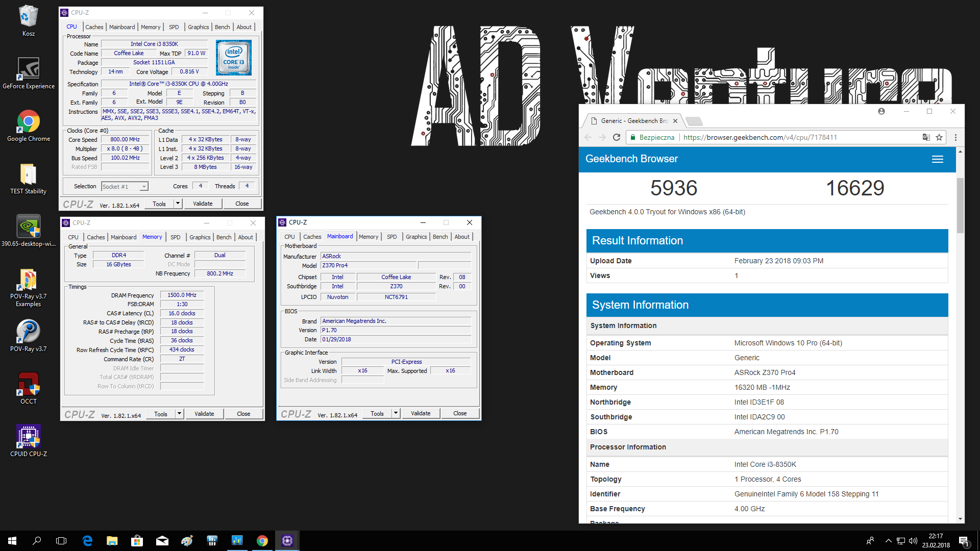The width and height of the screenshot is (980, 551).
Task: Open CPUID CPU-Z desktop shortcut
Action: coord(29,441)
